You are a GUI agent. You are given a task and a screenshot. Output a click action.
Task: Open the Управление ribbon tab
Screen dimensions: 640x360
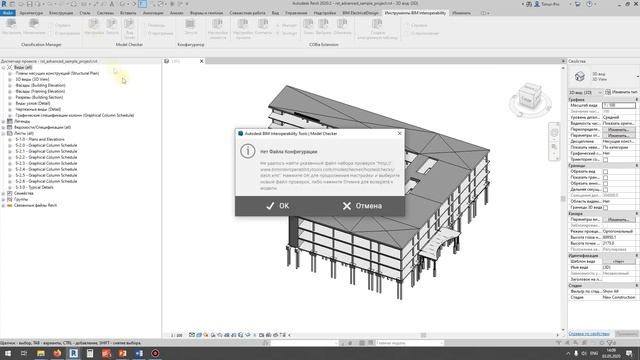pos(296,13)
